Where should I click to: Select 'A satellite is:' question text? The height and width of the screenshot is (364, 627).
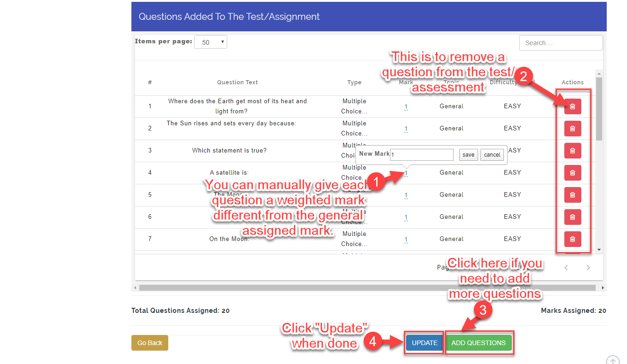click(230, 173)
